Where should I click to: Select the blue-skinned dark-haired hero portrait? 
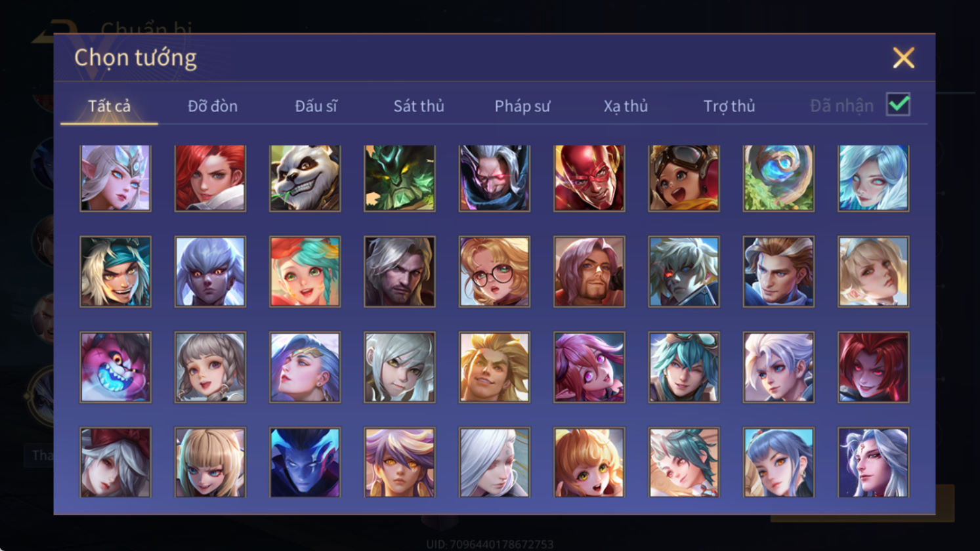[x=305, y=462]
